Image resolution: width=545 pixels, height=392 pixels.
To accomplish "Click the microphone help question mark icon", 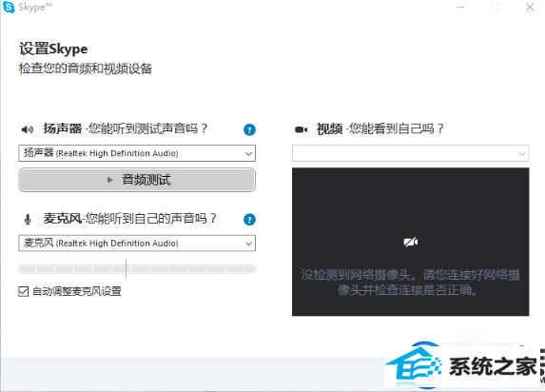I will tap(249, 220).
